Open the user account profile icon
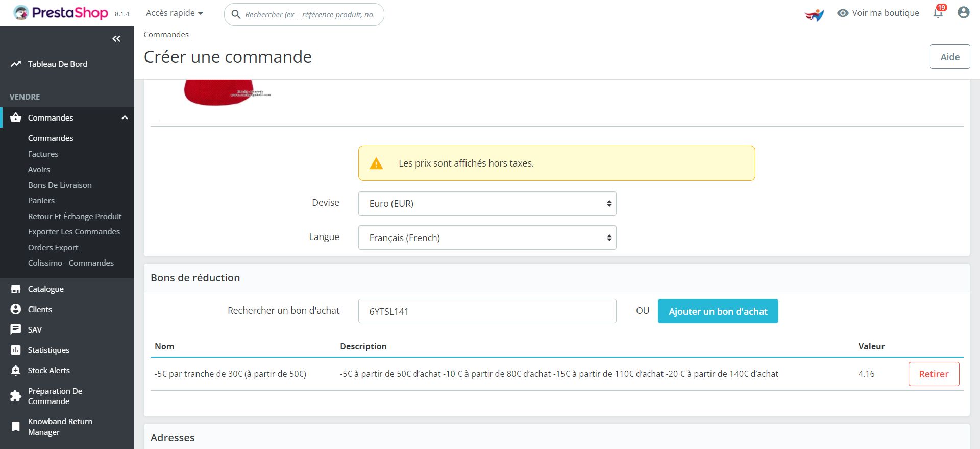Image resolution: width=980 pixels, height=449 pixels. [963, 13]
